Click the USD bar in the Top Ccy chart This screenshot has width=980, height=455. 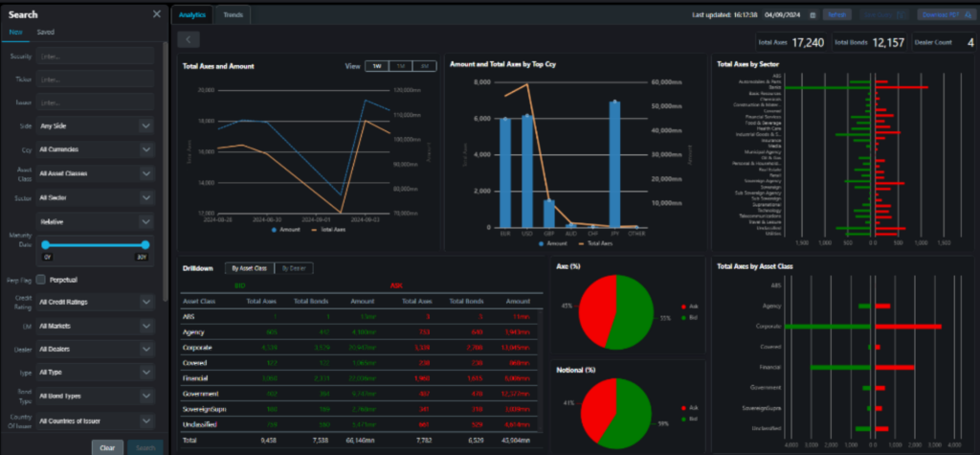click(527, 171)
